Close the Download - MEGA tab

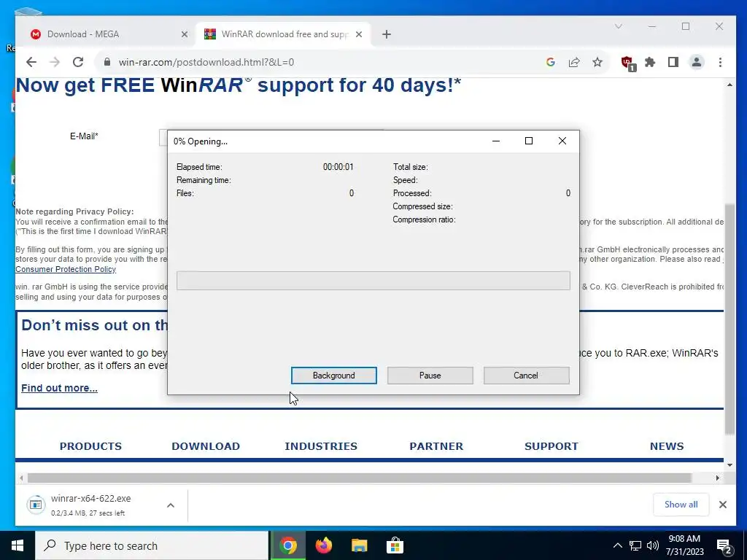click(185, 34)
